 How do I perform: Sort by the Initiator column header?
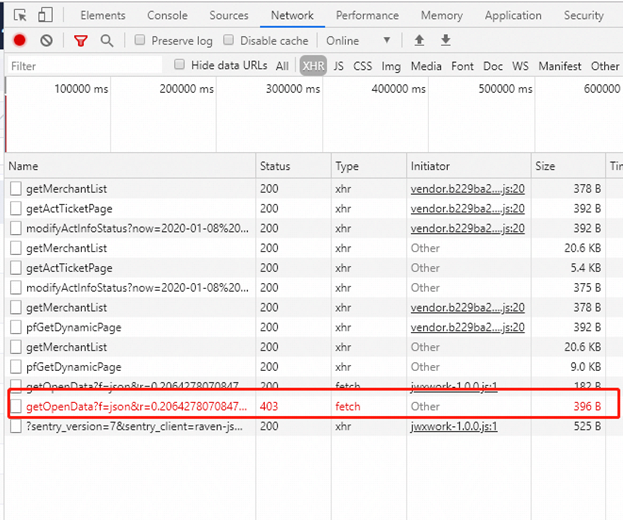pos(469,166)
